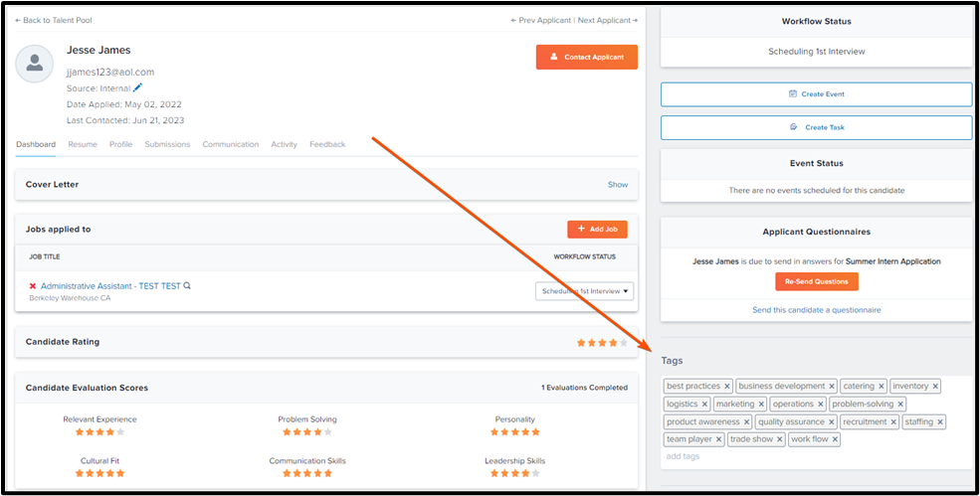Click the applicant profile avatar
Screen dimensions: 980x496
pos(35,64)
